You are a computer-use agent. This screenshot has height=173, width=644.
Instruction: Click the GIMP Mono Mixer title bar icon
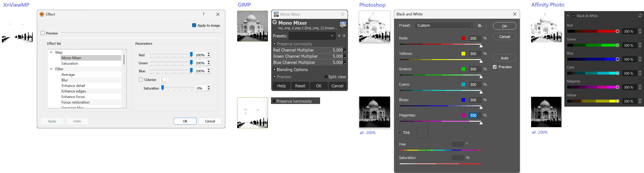(276, 14)
